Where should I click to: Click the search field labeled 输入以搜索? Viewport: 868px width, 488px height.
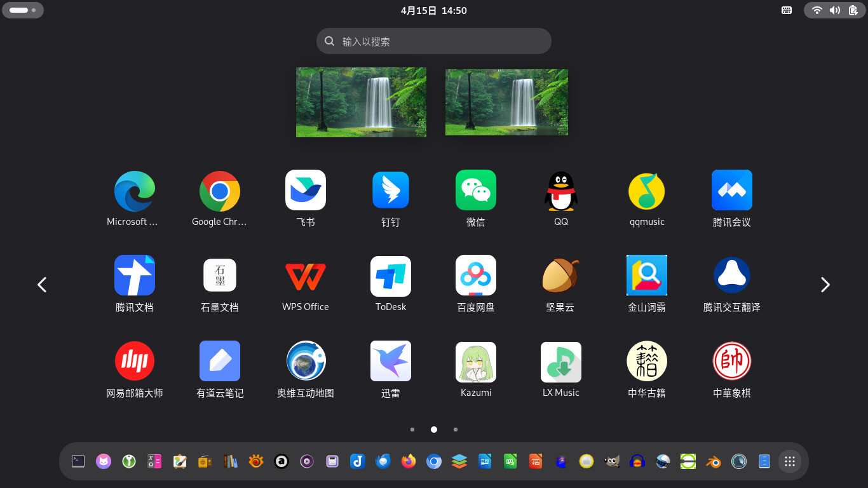[433, 41]
